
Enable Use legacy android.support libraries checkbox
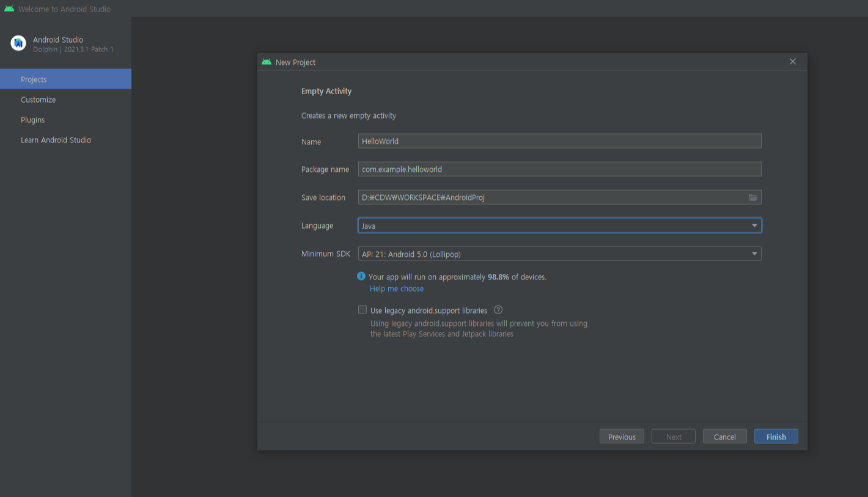tap(362, 310)
